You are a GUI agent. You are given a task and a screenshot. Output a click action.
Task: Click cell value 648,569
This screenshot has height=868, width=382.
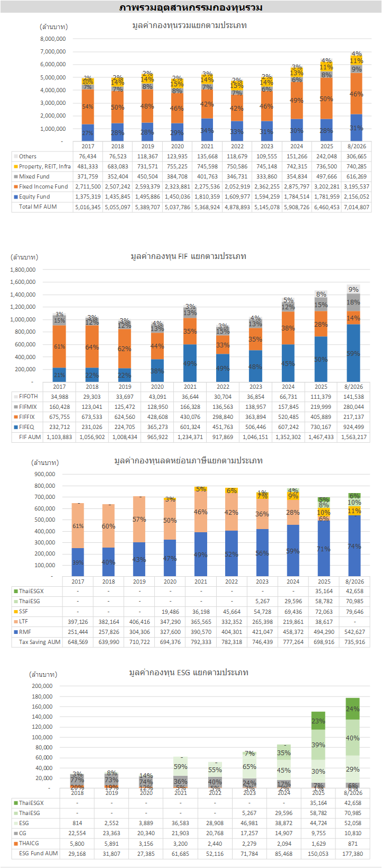pos(78,642)
